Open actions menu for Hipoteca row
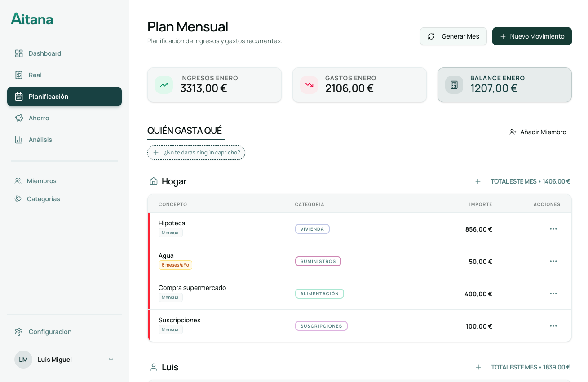 (x=553, y=229)
